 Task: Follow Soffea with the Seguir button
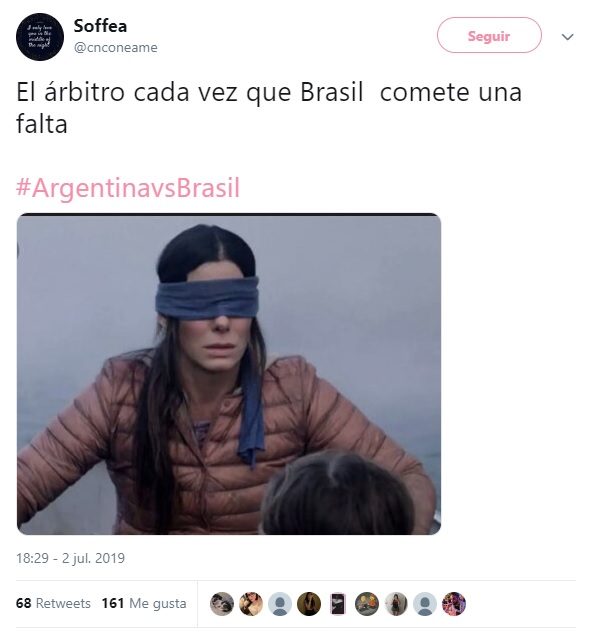489,35
